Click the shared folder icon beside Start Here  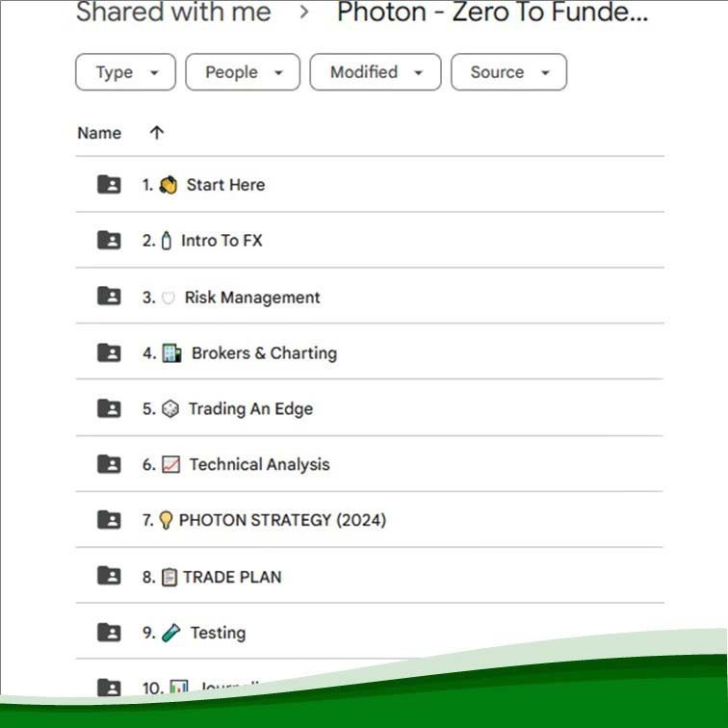click(109, 184)
